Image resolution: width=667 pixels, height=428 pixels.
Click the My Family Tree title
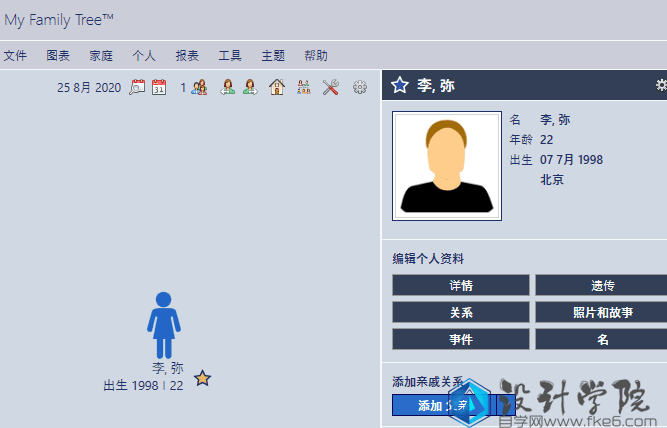[x=59, y=20]
